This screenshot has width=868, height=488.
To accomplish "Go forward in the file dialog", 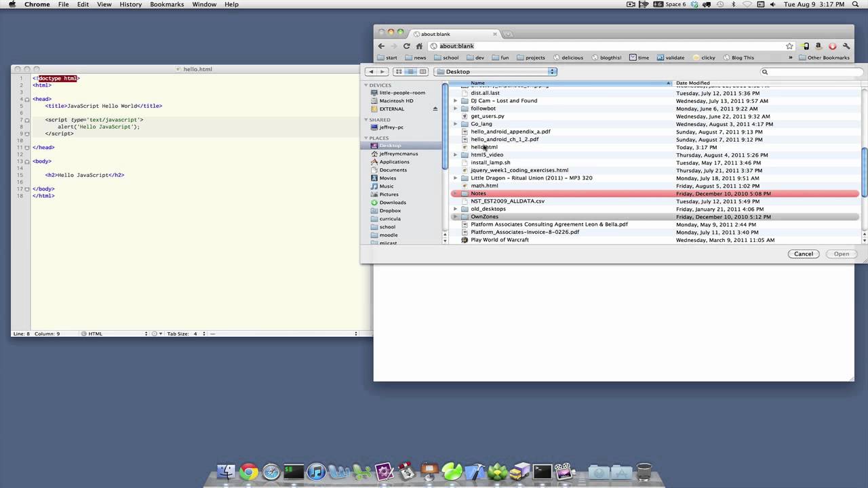I will coord(382,72).
